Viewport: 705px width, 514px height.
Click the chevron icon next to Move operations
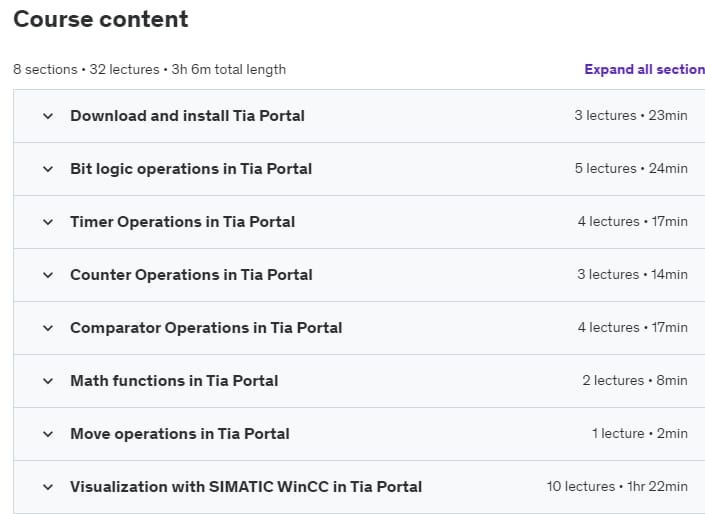(47, 434)
